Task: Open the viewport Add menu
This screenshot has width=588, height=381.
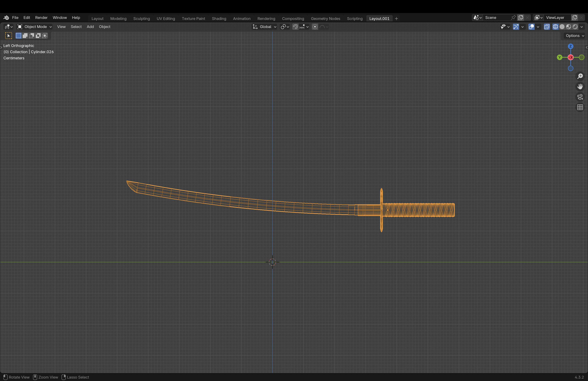Action: point(90,27)
